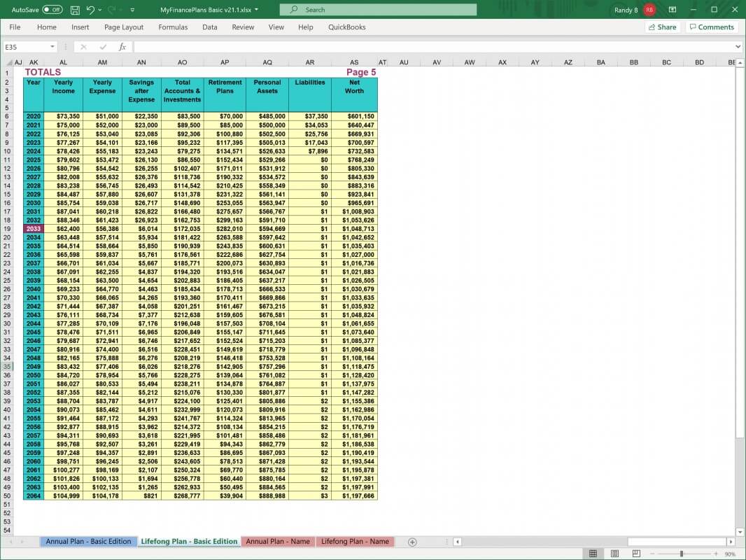Open Customize Quick Access Toolbar dropdown

click(133, 10)
